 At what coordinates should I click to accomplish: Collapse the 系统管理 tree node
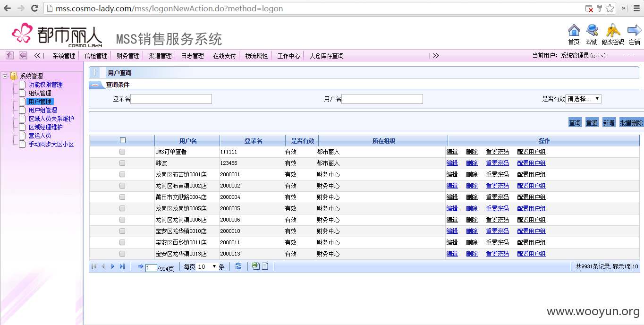(x=5, y=76)
